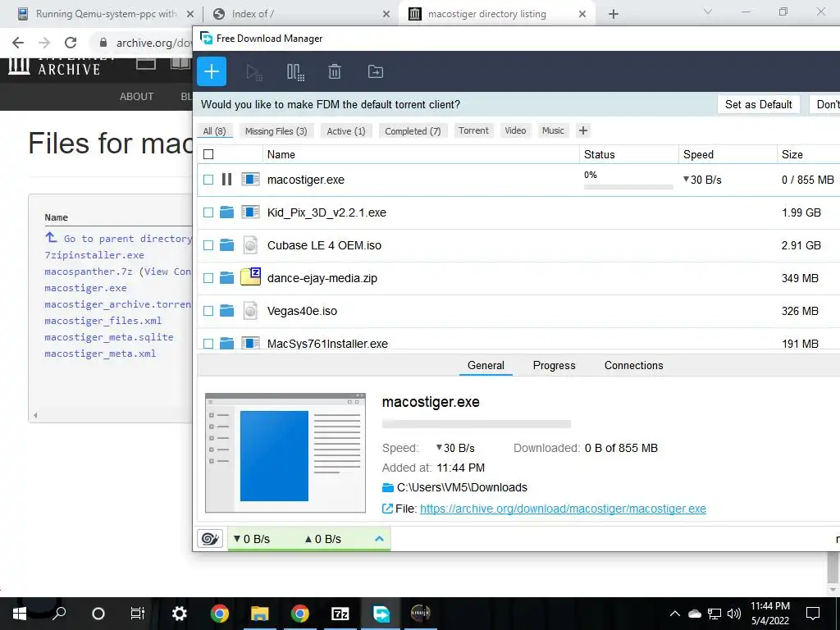Pause the macostiger.exe download
The image size is (840, 630).
[x=226, y=180]
